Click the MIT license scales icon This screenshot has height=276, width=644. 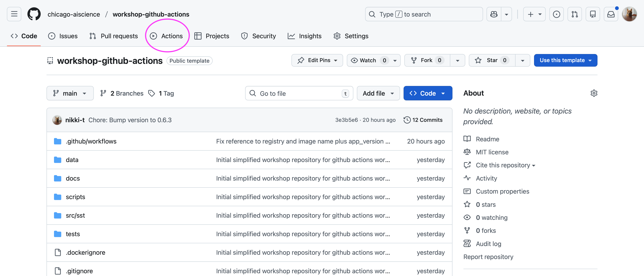(x=467, y=152)
